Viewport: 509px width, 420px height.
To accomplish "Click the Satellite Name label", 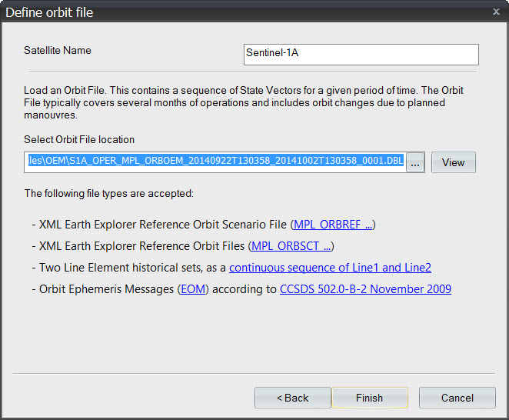I will click(58, 51).
